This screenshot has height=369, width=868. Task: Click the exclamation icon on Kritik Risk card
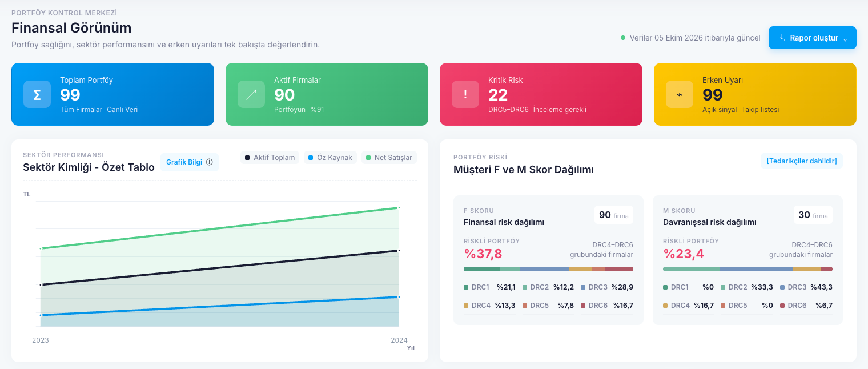tap(465, 94)
